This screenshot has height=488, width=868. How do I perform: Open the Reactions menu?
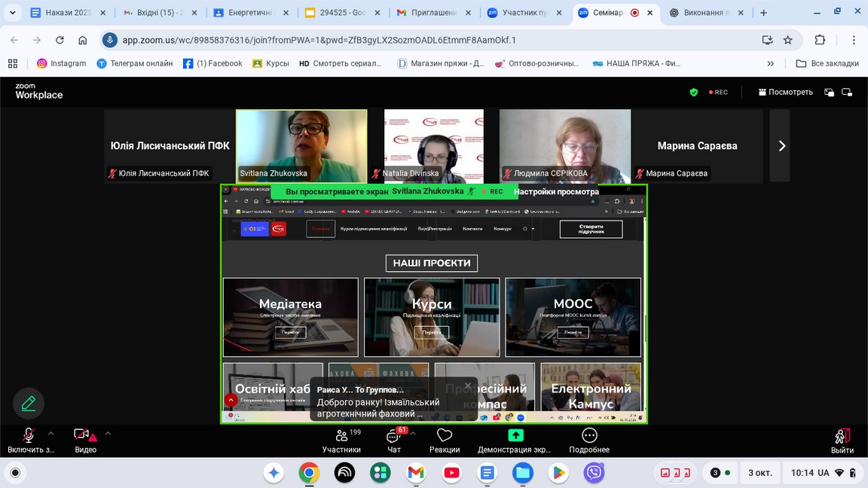(445, 436)
